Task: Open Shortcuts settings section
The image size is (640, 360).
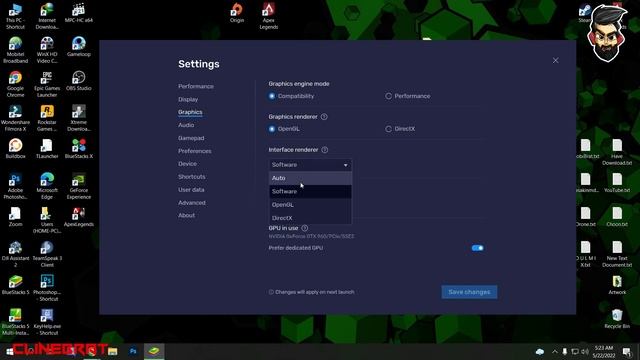Action: pyautogui.click(x=191, y=177)
